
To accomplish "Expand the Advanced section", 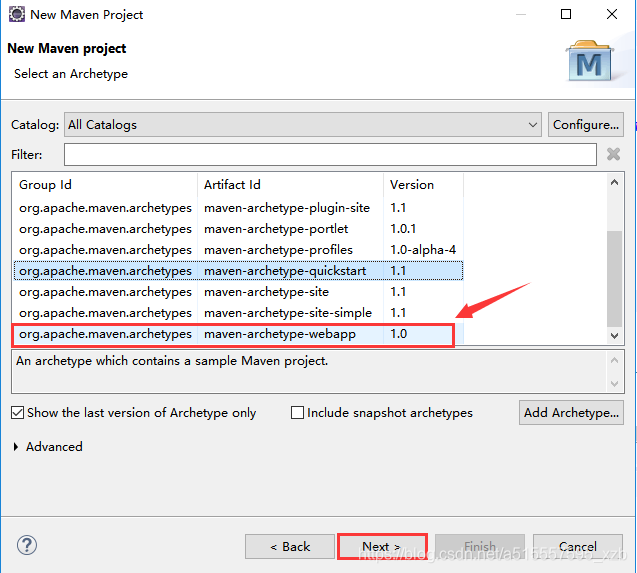I will [x=16, y=447].
